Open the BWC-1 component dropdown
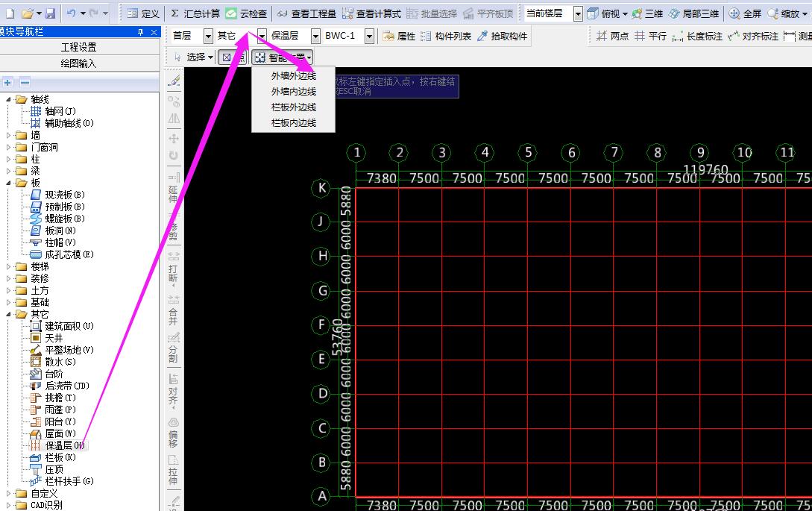This screenshot has height=511, width=812. tap(369, 36)
